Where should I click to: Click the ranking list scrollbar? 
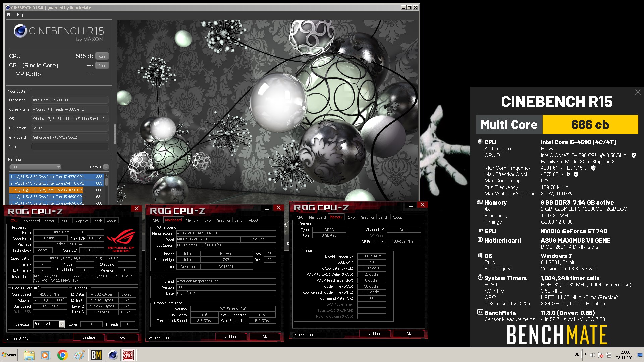point(107,181)
